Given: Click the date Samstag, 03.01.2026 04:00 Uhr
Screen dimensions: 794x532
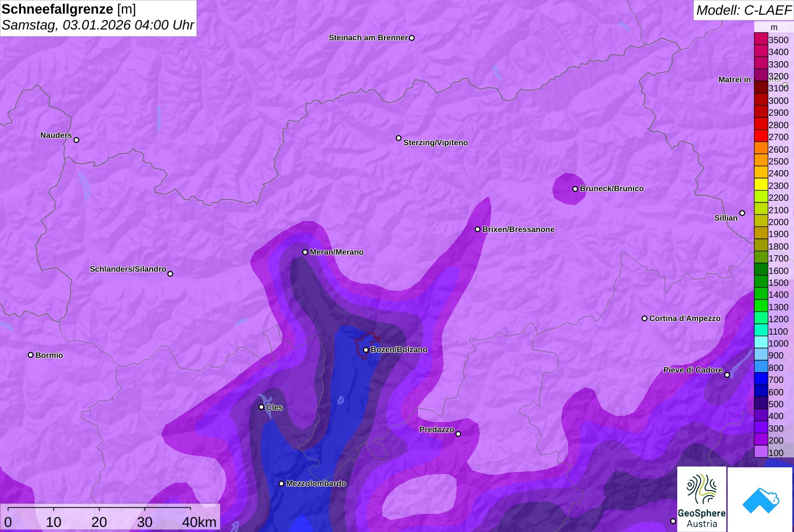Looking at the screenshot, I should (x=98, y=26).
